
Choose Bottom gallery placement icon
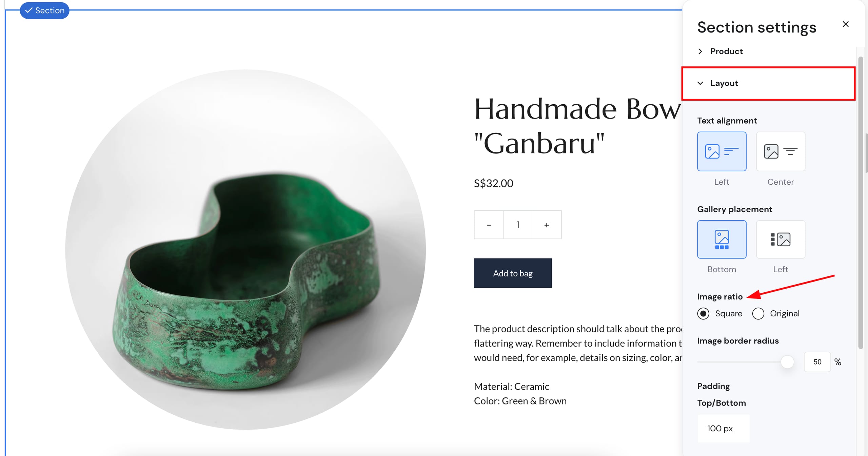click(722, 240)
